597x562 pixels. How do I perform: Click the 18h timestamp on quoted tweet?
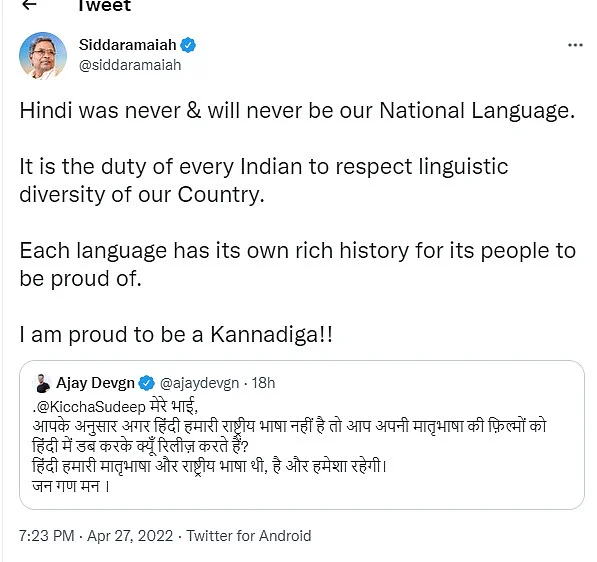[263, 383]
